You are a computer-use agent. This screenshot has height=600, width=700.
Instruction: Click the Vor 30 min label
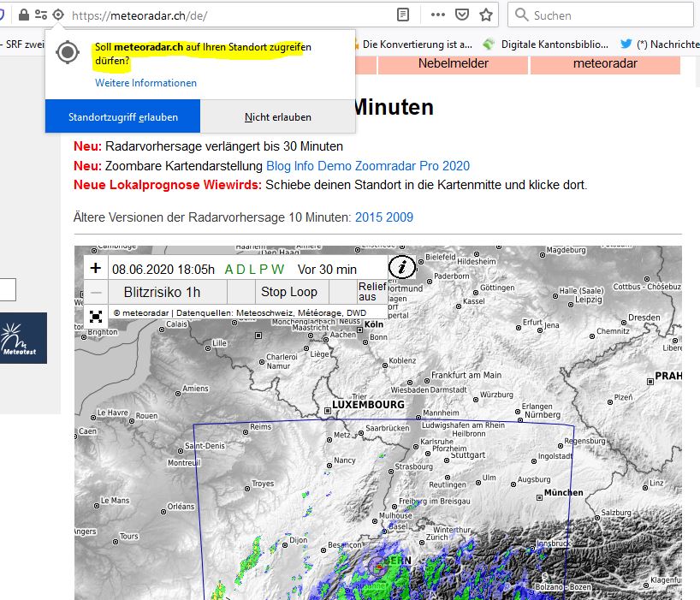[x=327, y=270]
